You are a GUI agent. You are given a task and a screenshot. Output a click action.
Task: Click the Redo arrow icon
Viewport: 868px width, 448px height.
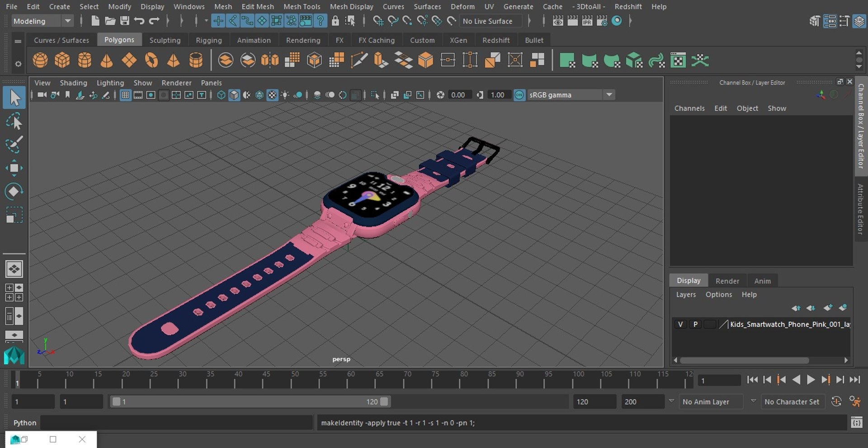[x=154, y=21]
